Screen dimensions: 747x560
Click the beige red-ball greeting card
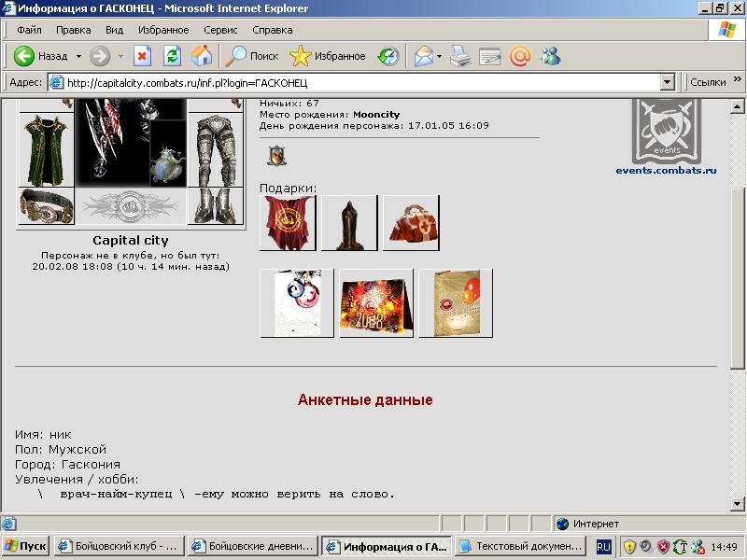[x=456, y=303]
